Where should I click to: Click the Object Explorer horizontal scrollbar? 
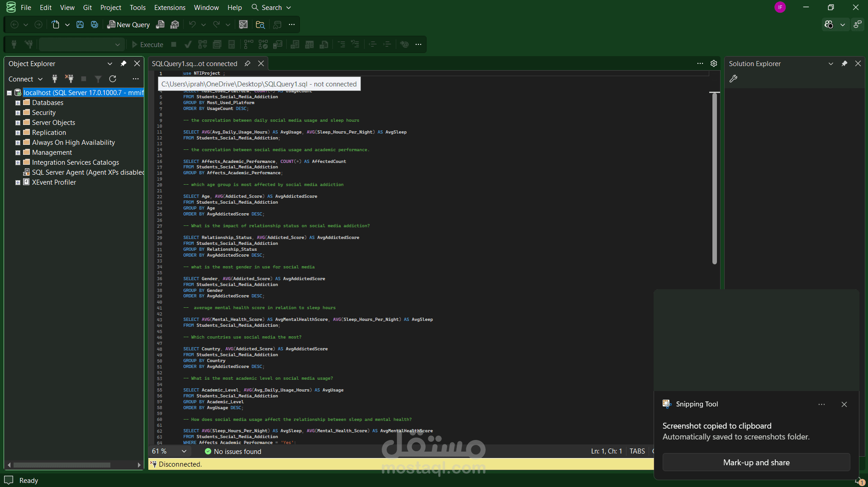pyautogui.click(x=62, y=465)
